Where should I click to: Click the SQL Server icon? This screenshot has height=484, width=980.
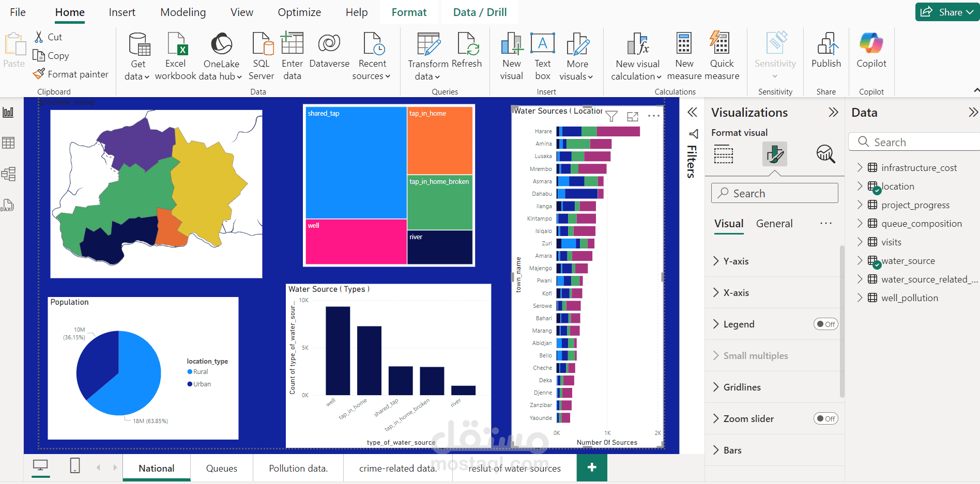(262, 43)
